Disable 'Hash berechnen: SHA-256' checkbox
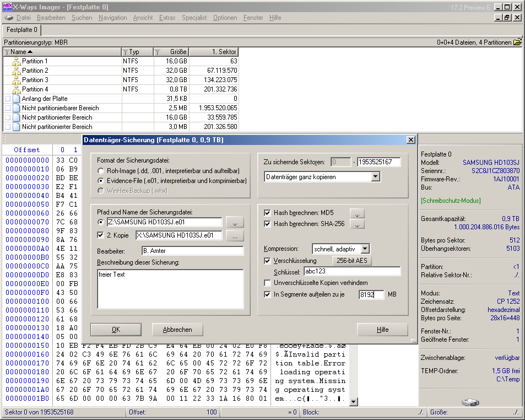 pyautogui.click(x=268, y=224)
